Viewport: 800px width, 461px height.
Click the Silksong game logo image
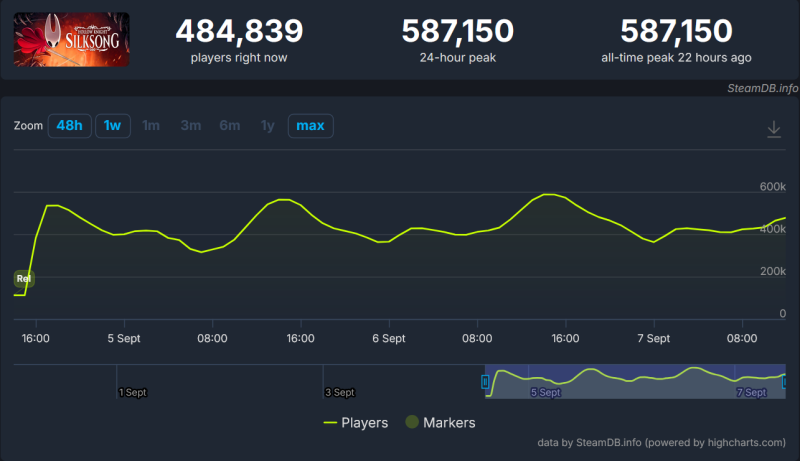click(x=72, y=39)
